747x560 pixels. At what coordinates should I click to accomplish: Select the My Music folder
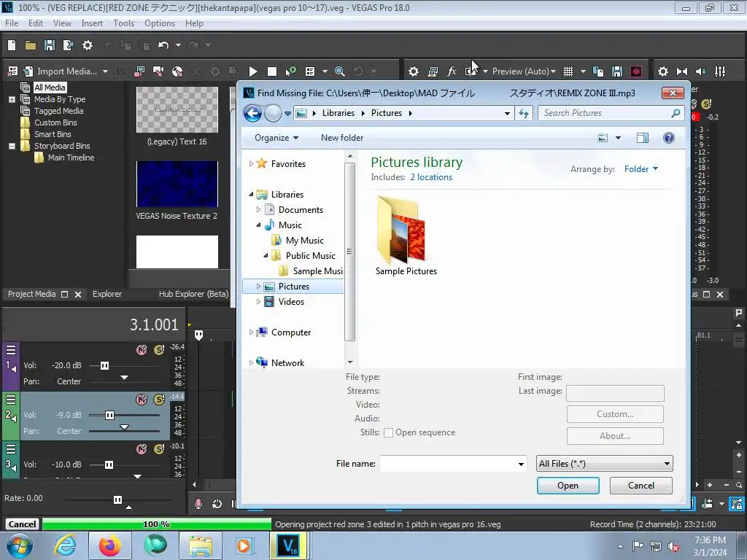(x=304, y=241)
